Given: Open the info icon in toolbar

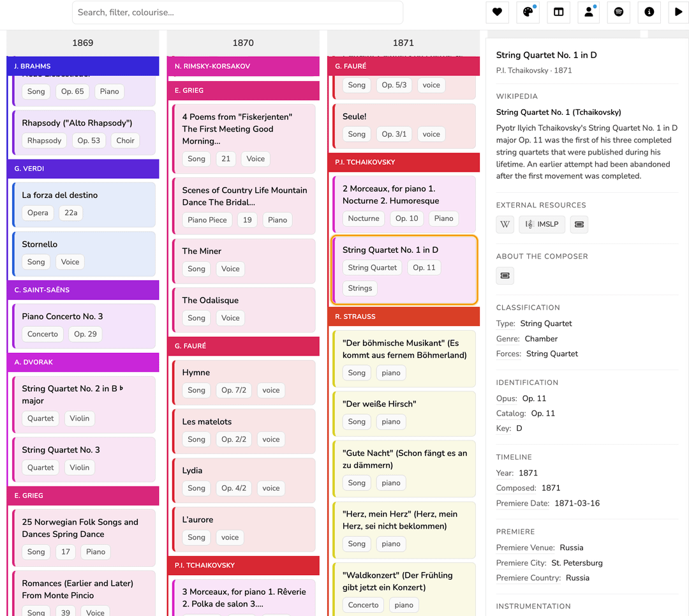Looking at the screenshot, I should [649, 12].
